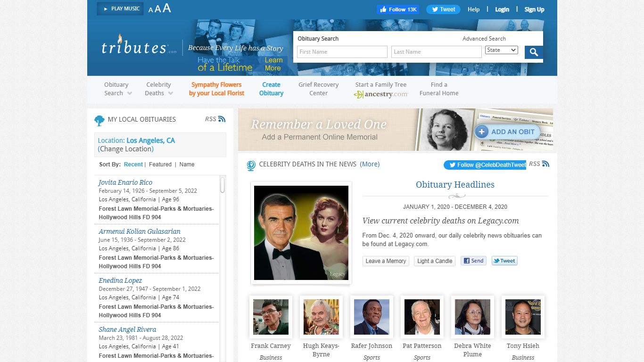Open Pat Patterson thumbnail photo

(x=422, y=317)
